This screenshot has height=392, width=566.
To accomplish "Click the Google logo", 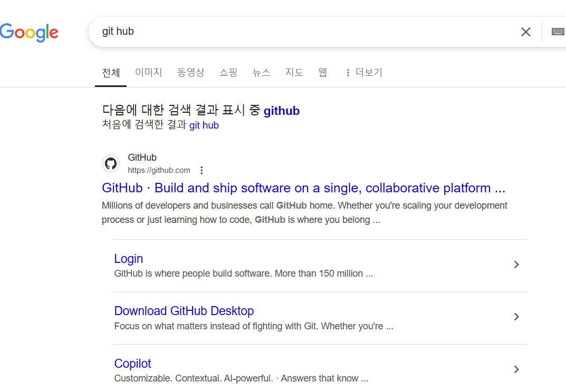I will [x=29, y=33].
